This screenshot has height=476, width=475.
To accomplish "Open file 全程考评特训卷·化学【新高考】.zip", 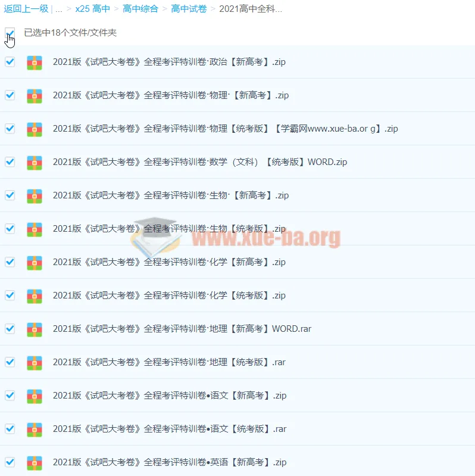I will (169, 262).
